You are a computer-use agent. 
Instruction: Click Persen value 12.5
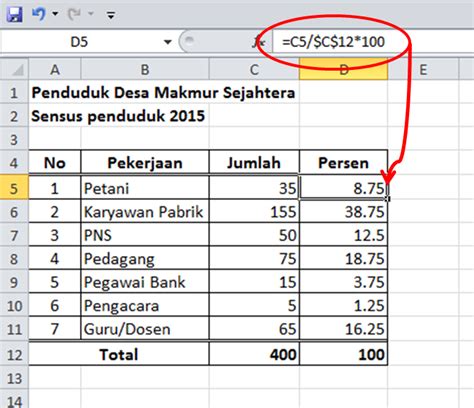pyautogui.click(x=343, y=235)
